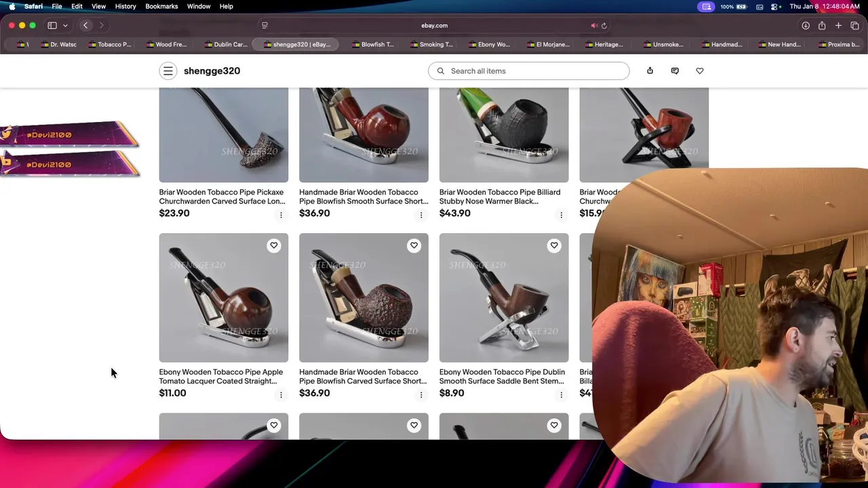Open Blowfish Smooth Surface pipe thumbnail
Image resolution: width=868 pixels, height=488 pixels.
point(363,135)
